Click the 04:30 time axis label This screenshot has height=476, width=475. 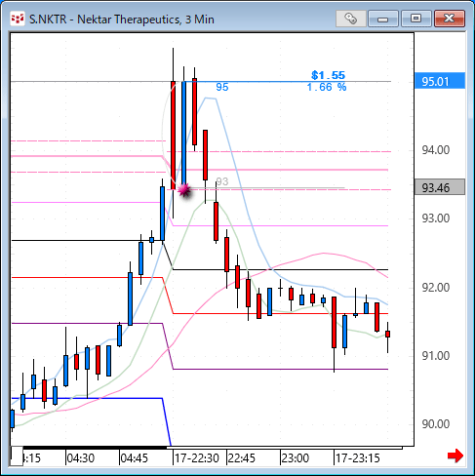click(80, 458)
